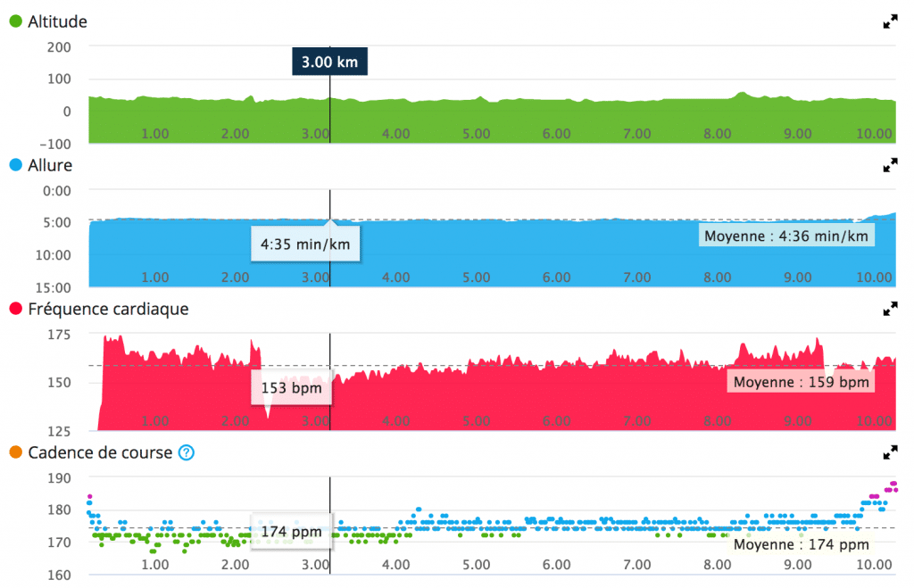The image size is (914, 588).
Task: Click the green Altitude legend dot
Action: coord(16,21)
